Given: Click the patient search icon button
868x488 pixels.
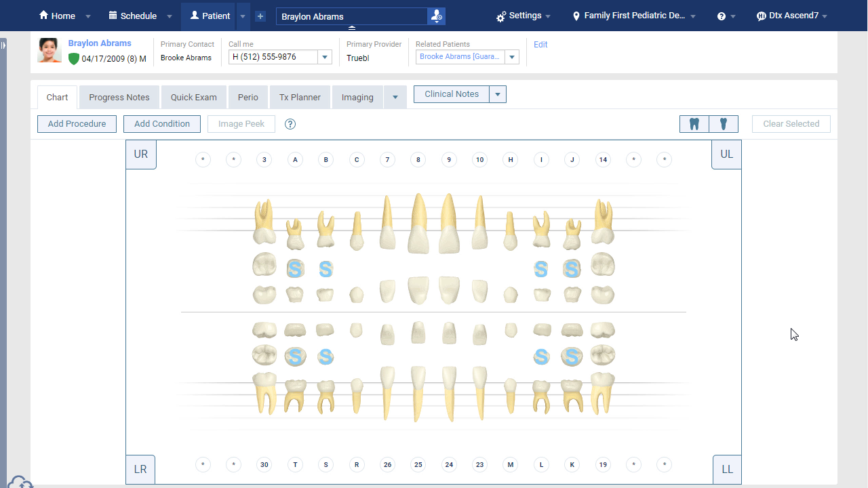Looking at the screenshot, I should (x=436, y=16).
